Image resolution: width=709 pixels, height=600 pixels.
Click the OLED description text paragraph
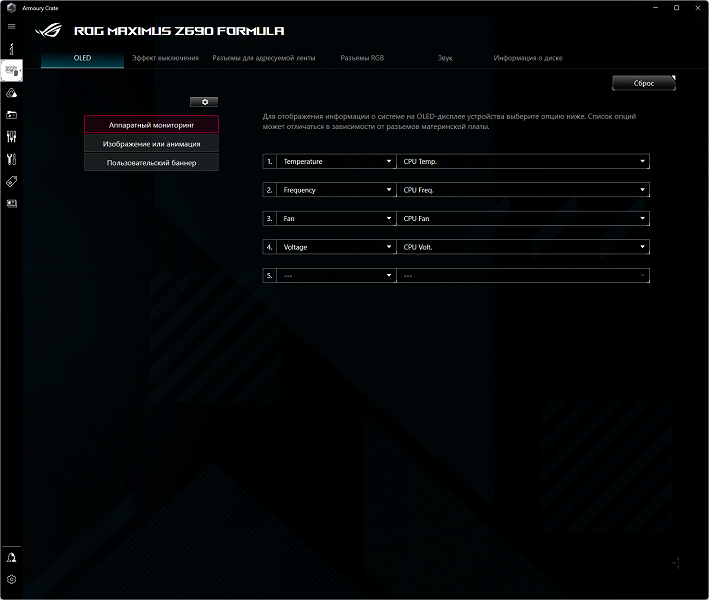449,121
